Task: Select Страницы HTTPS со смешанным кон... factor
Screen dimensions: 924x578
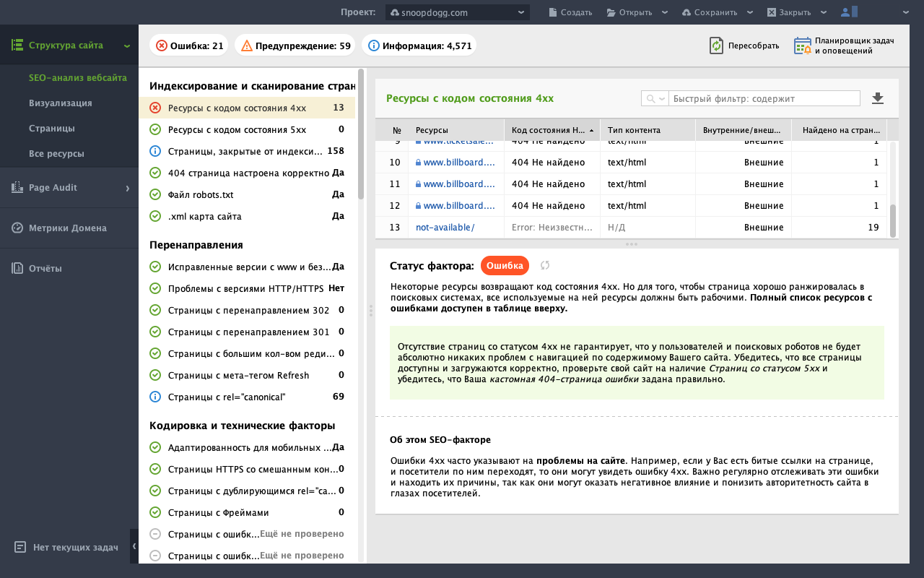Action: click(x=247, y=469)
